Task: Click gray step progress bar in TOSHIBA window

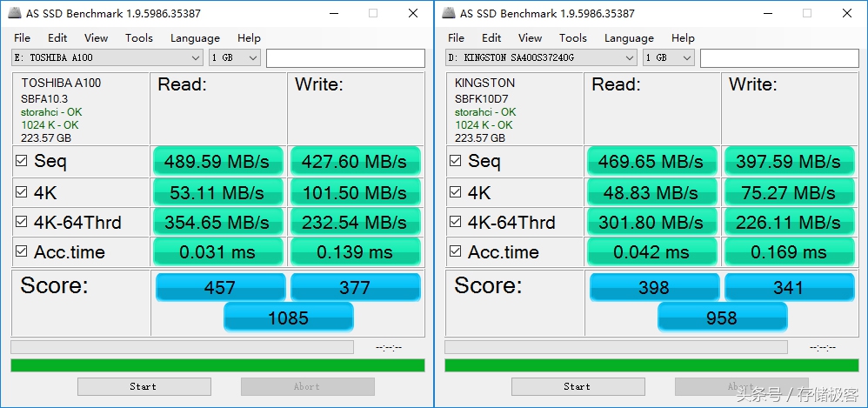Action: (x=182, y=347)
